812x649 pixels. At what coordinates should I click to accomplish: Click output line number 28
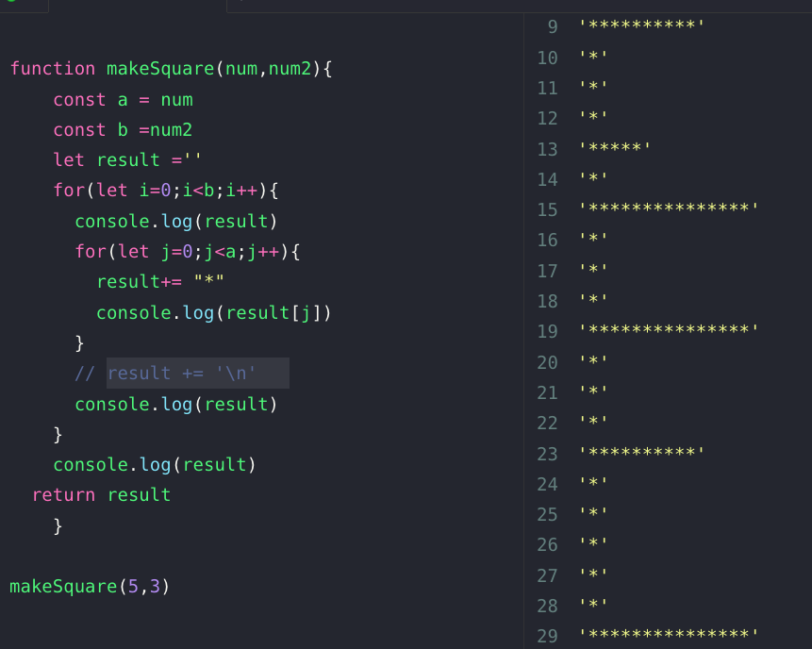[x=547, y=606]
